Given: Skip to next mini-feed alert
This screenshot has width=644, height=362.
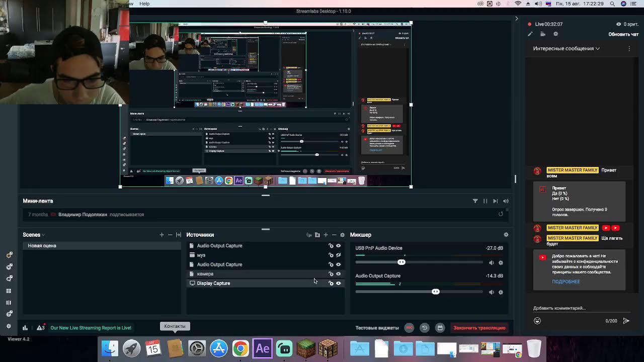Looking at the screenshot, I should (495, 201).
